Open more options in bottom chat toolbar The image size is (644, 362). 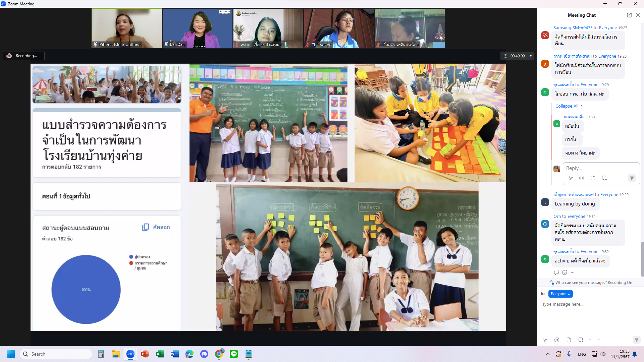[x=600, y=340]
